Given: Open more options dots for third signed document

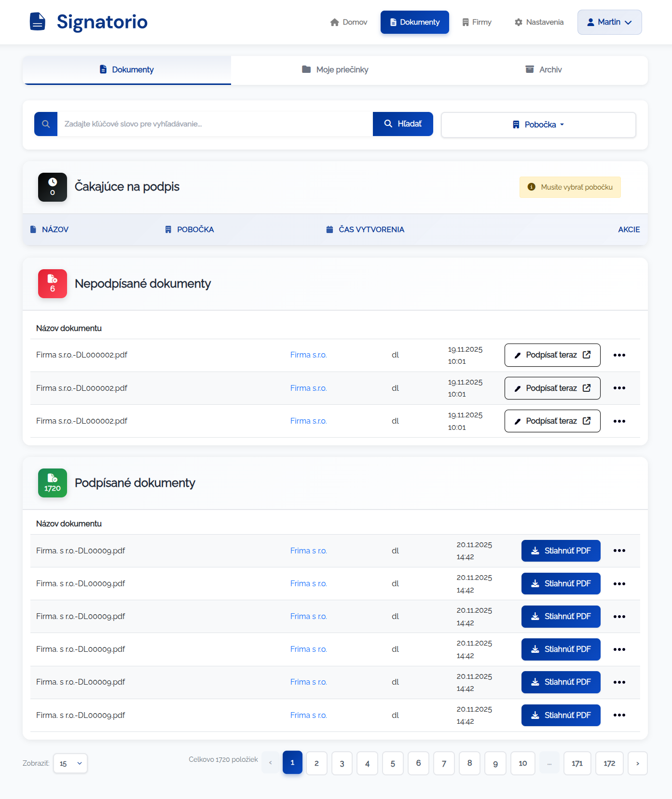Looking at the screenshot, I should point(619,617).
